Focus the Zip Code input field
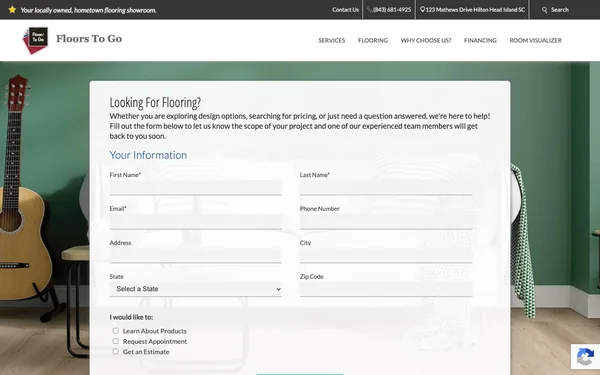 click(x=386, y=289)
